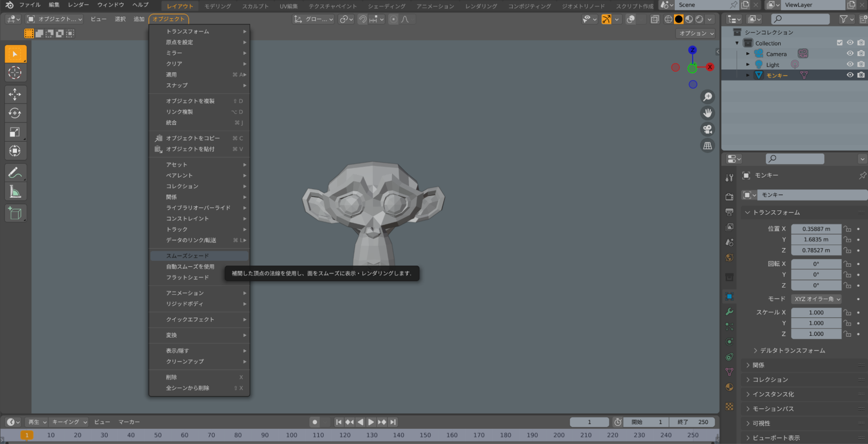Choose オブジェクトを複製 menu entry
Screen dimensions: 868x444
(199, 101)
